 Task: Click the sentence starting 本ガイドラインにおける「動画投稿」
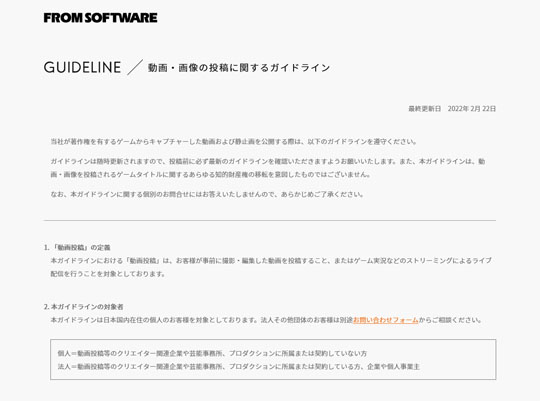271,267
